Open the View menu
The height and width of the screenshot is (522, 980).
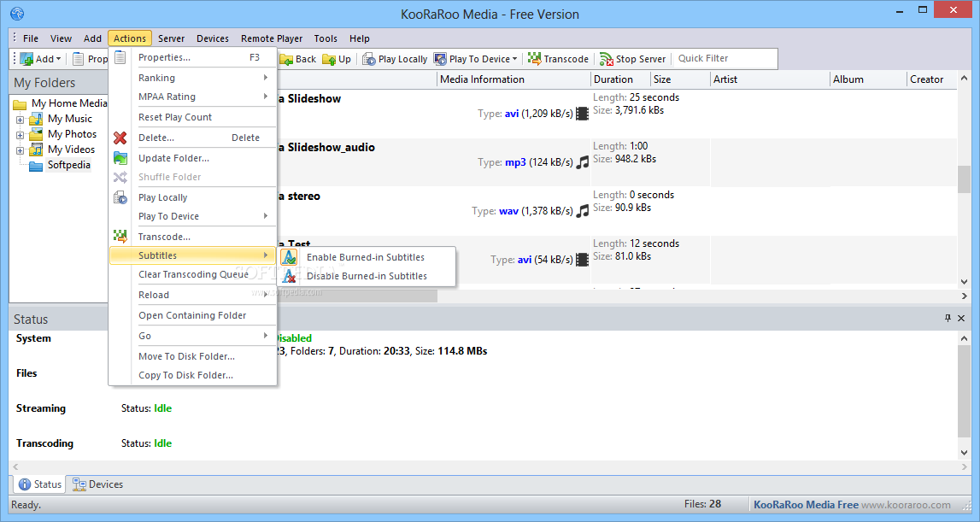click(x=61, y=38)
